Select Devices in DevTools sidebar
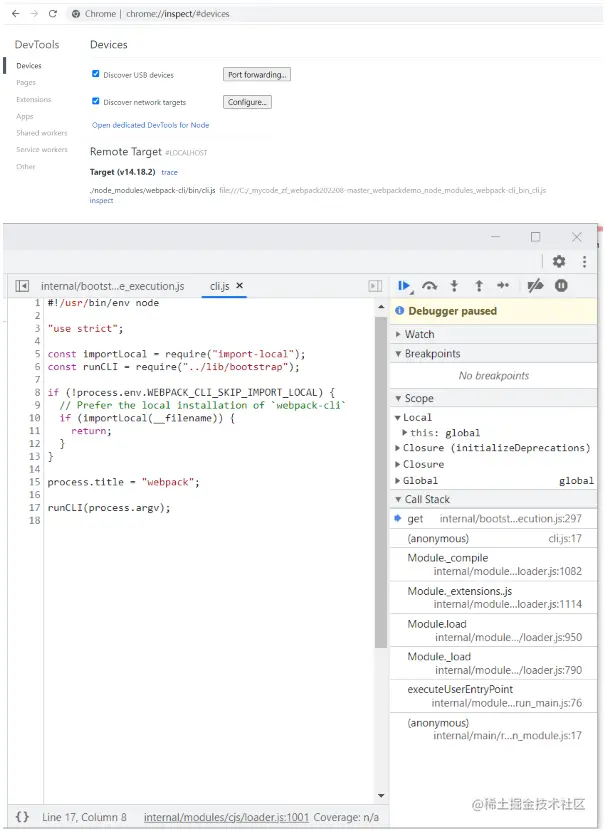 click(x=29, y=66)
